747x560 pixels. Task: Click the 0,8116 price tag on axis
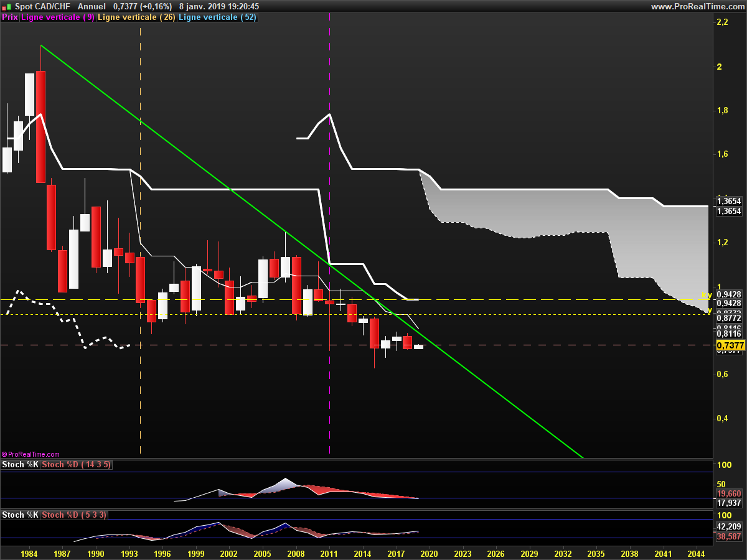tap(728, 334)
